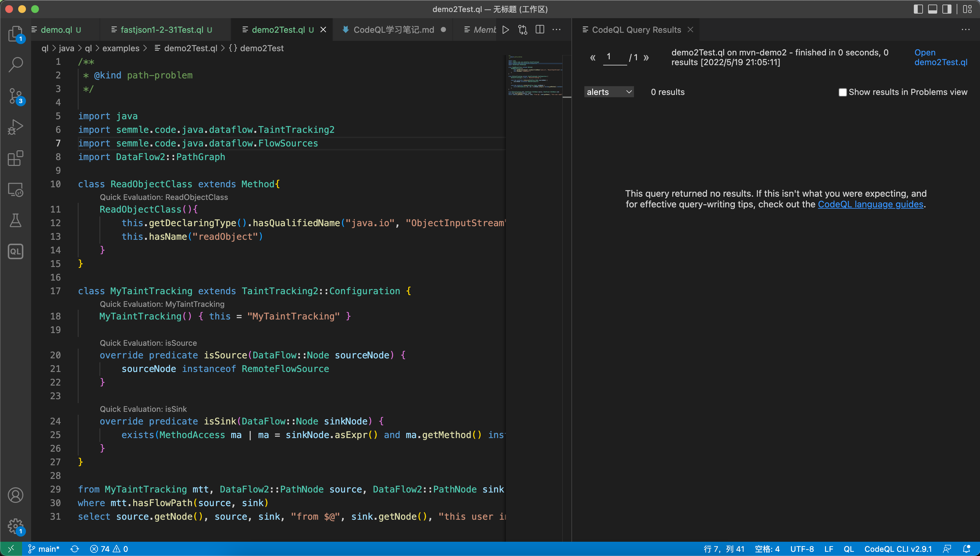Viewport: 980px width, 556px height.
Task: Toggle primary side bar layout icon
Action: point(918,9)
